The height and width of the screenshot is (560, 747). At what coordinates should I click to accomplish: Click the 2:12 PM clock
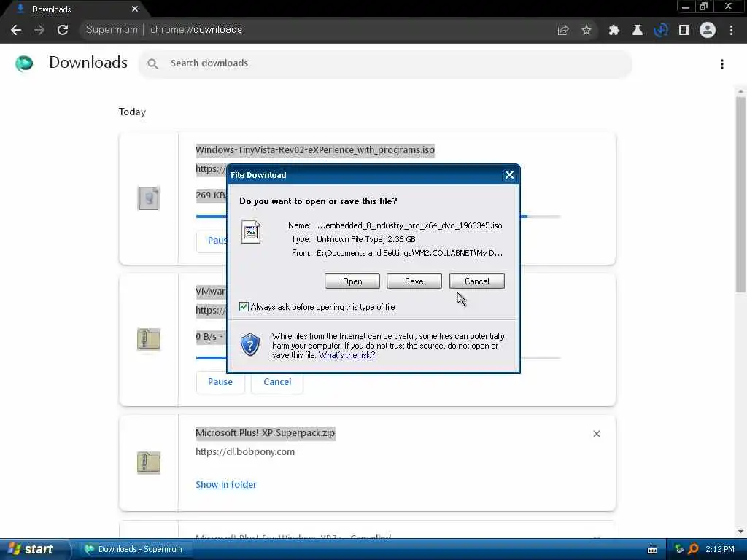tap(720, 549)
